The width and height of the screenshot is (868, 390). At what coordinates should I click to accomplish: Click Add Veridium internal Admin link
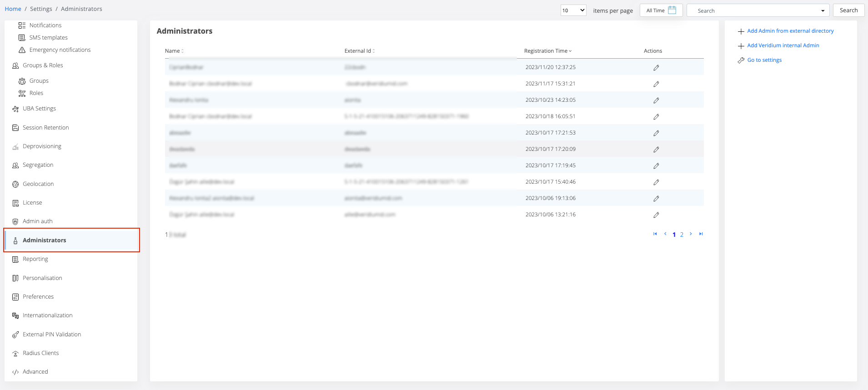coord(783,45)
